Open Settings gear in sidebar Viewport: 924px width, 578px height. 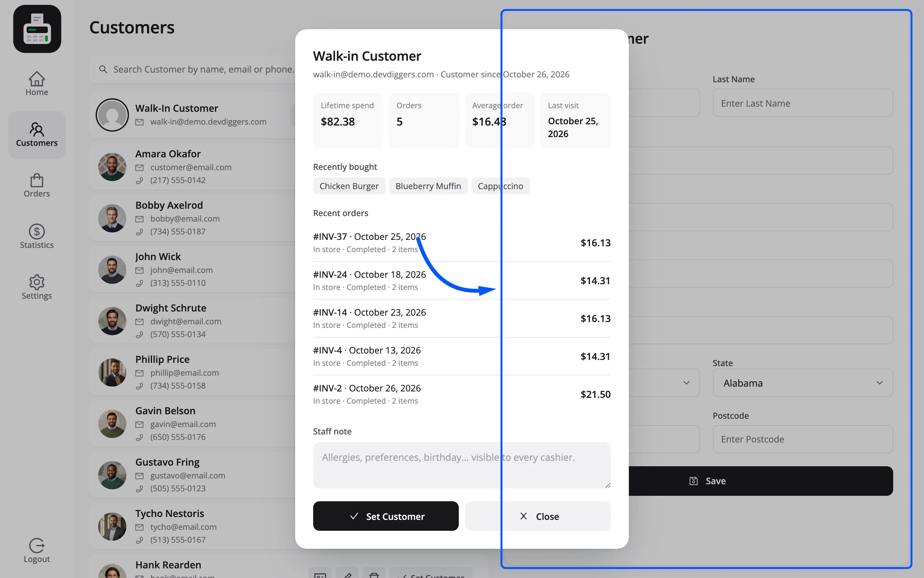pyautogui.click(x=37, y=282)
